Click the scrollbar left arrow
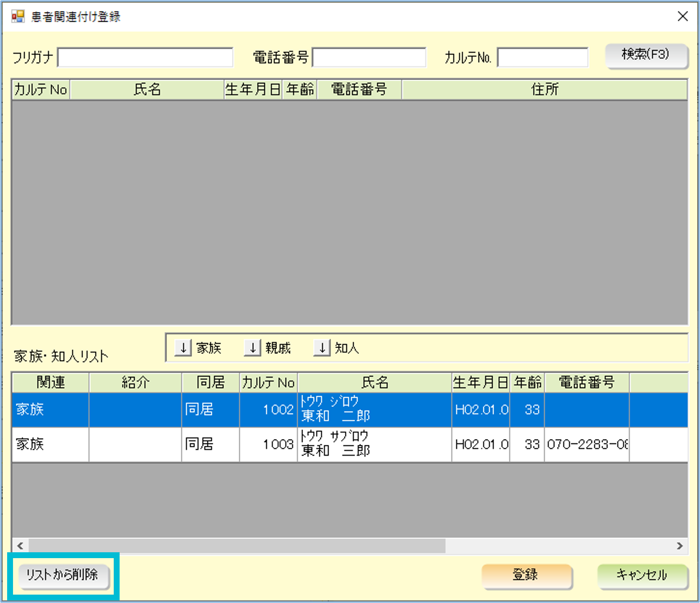Image resolution: width=700 pixels, height=603 pixels. pos(20,546)
